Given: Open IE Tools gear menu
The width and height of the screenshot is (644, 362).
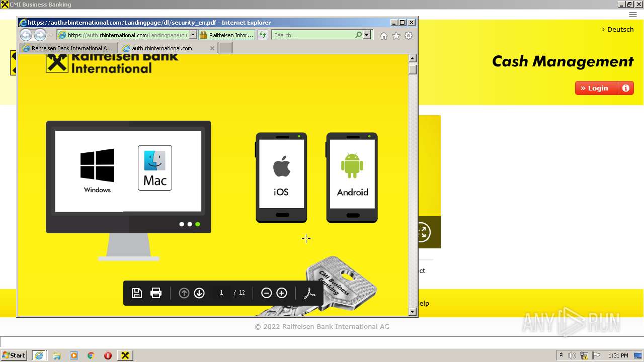Looking at the screenshot, I should [x=409, y=36].
